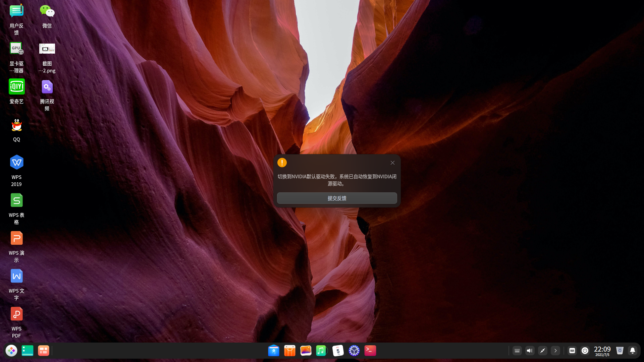This screenshot has width=644, height=362.
Task: Open the GPU driver manager icon
Action: click(x=16, y=49)
